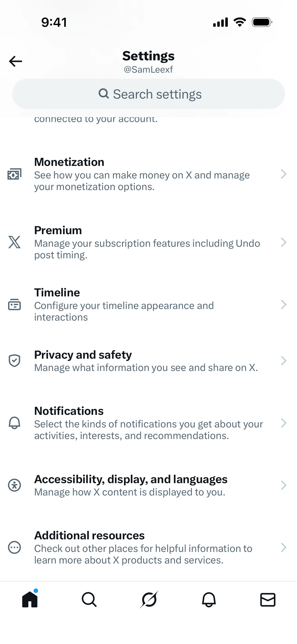
Task: Click the Notifications bell icon in settings list
Action: click(15, 423)
